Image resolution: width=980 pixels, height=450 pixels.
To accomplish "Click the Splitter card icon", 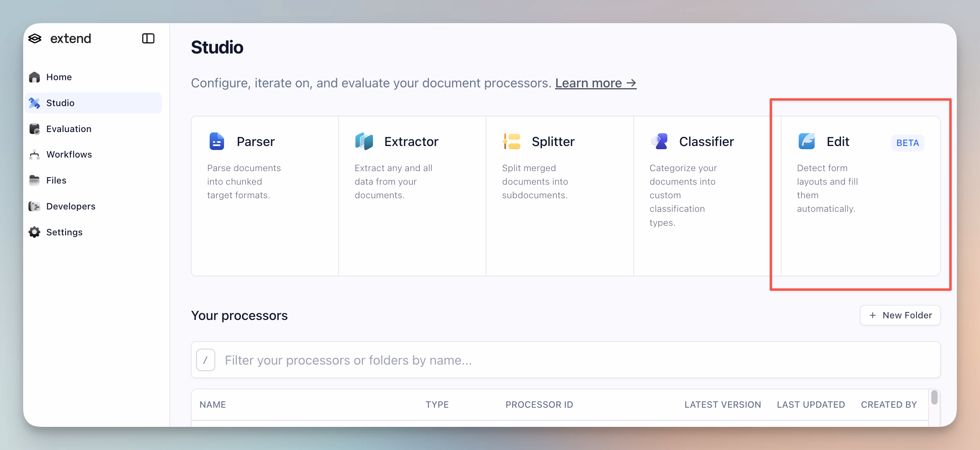I will pyautogui.click(x=512, y=141).
